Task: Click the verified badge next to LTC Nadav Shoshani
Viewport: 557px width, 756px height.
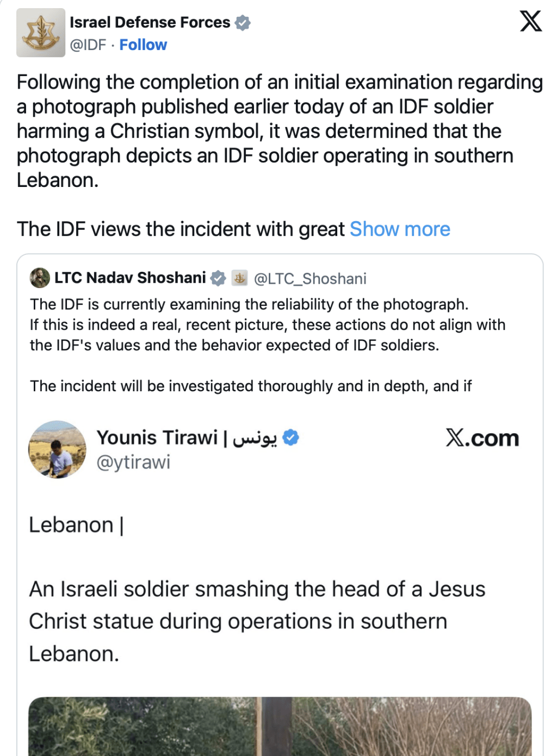Action: (218, 278)
